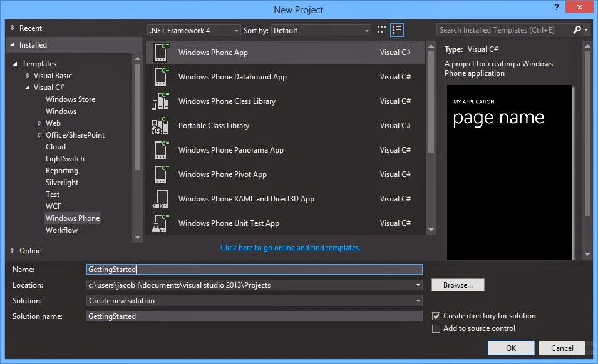Close the New Project dialog

tap(579, 8)
